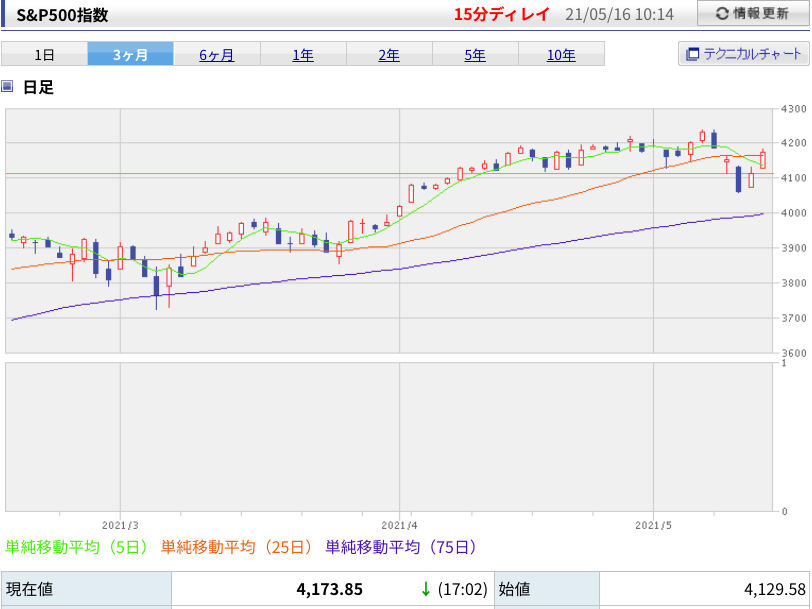Click the 4000 price axis label
The height and width of the screenshot is (609, 812).
794,213
